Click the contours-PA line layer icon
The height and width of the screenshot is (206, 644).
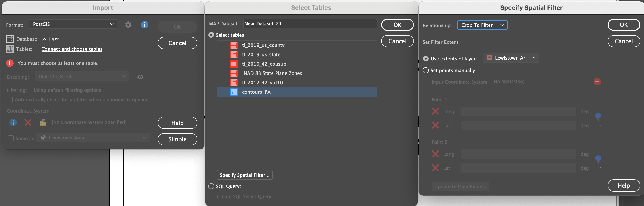[x=234, y=92]
